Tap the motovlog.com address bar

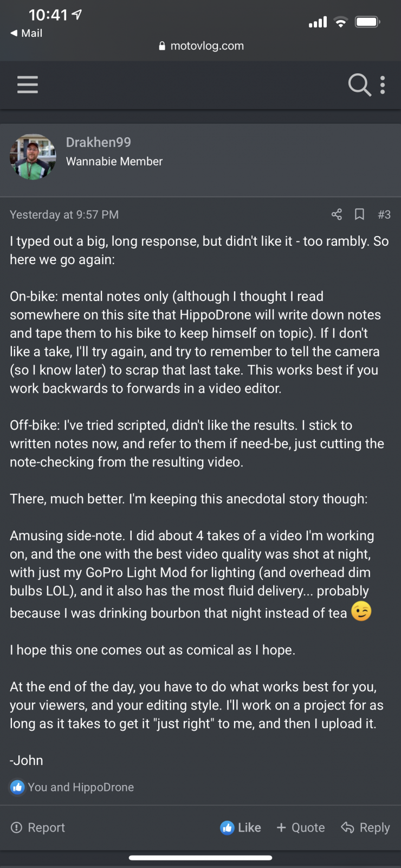(207, 46)
